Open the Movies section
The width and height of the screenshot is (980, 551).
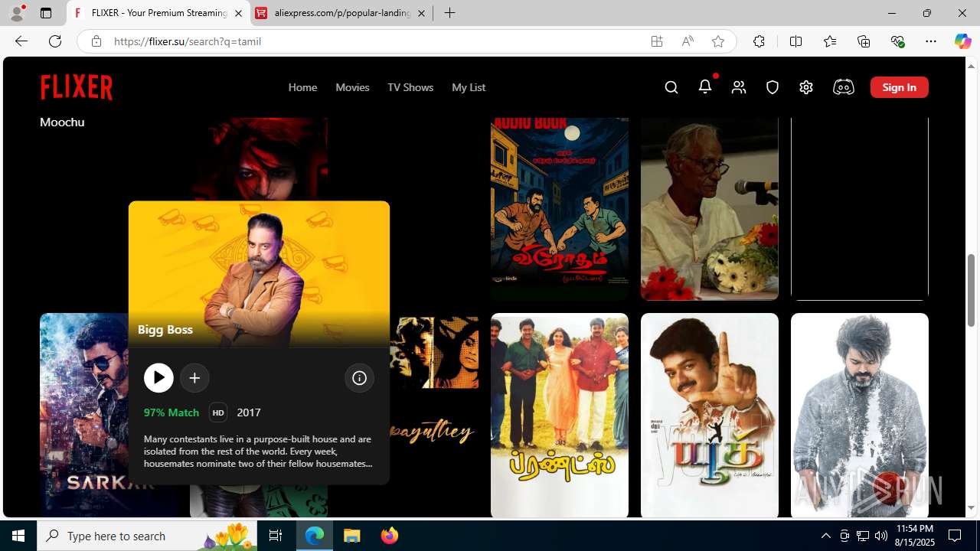352,87
